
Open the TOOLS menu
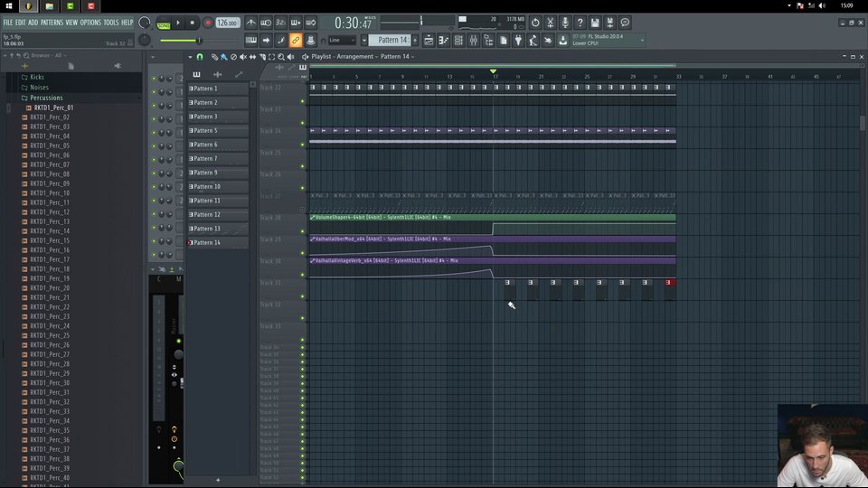click(110, 23)
